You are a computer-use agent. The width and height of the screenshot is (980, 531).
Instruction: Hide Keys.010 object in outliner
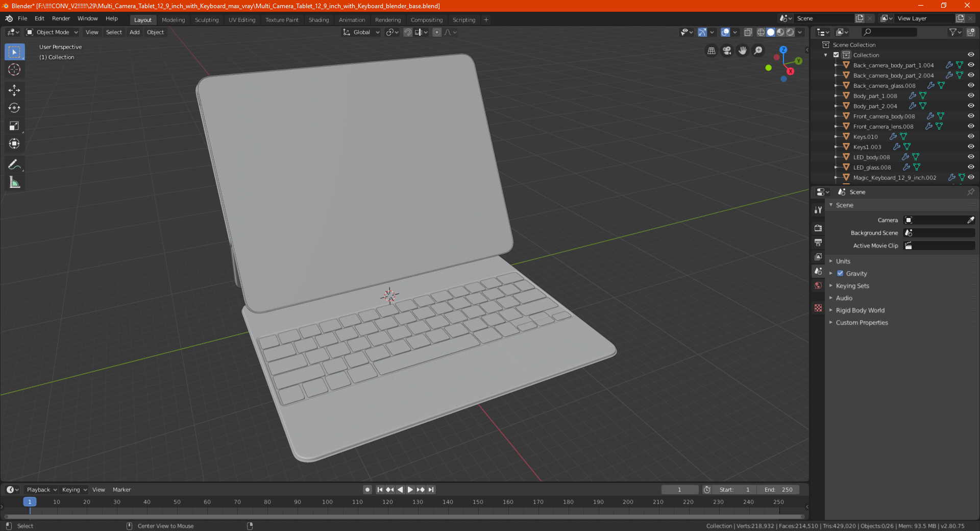971,136
